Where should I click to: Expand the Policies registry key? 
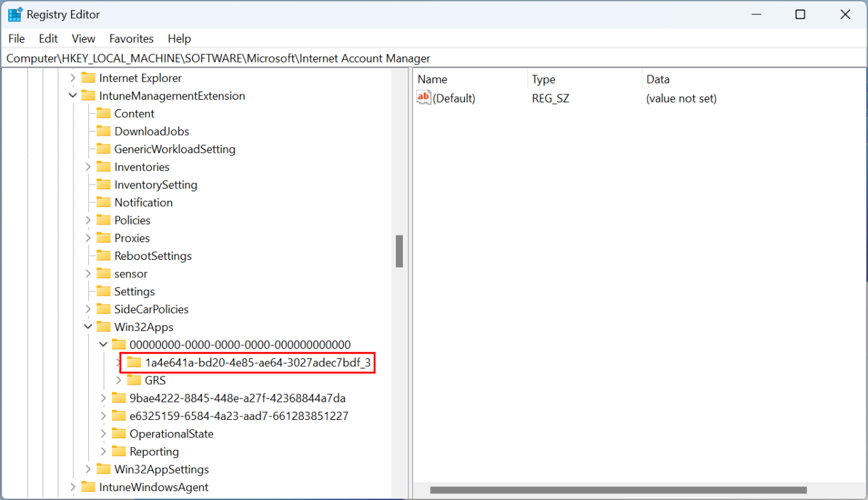click(88, 220)
